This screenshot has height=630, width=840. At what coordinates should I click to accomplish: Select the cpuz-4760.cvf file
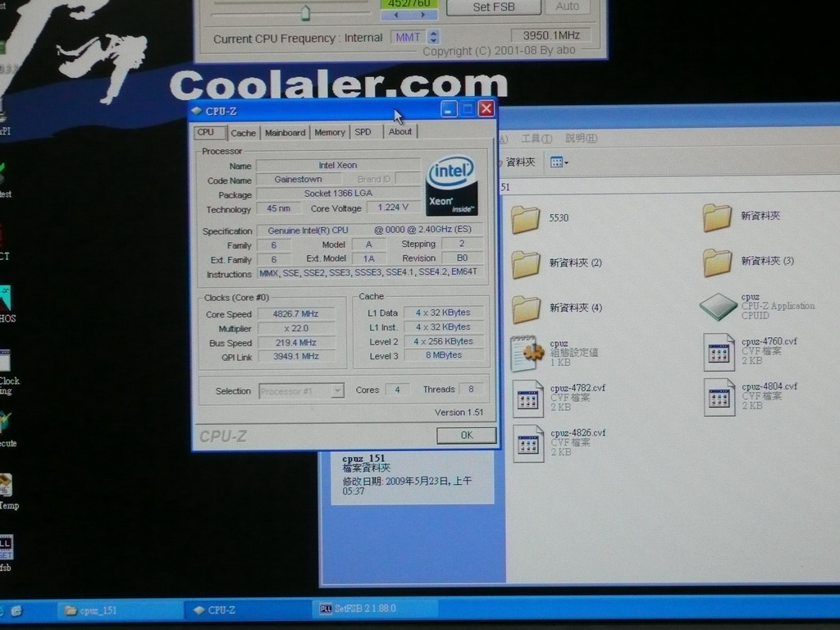pyautogui.click(x=750, y=351)
